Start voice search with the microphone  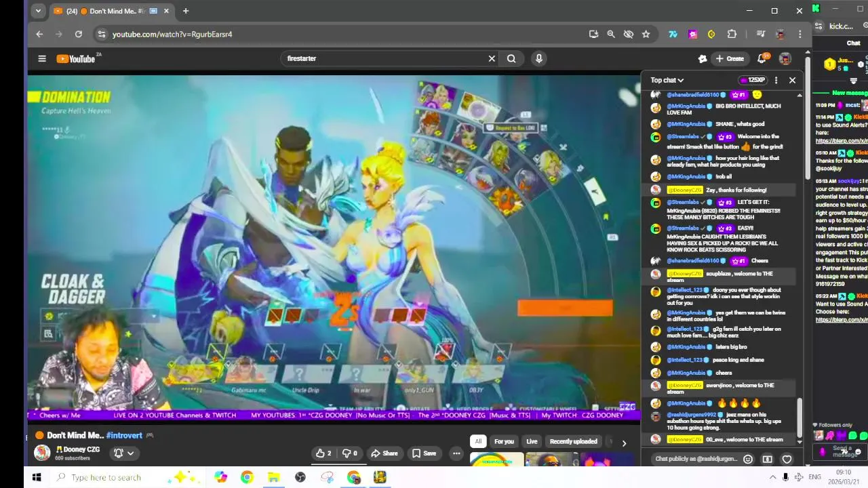point(539,58)
